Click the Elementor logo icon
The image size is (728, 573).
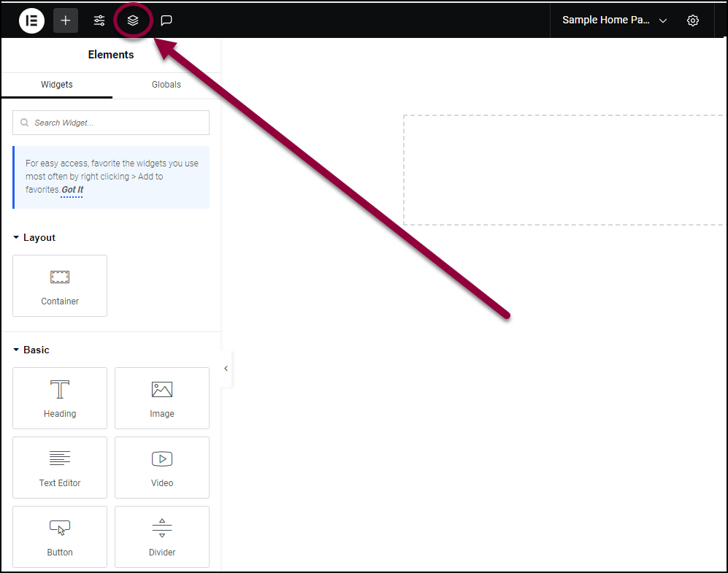[x=31, y=20]
